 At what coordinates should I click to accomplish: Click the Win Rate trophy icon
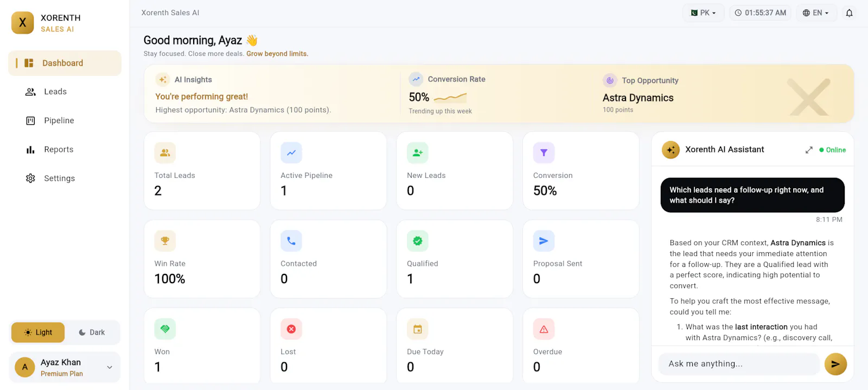click(x=165, y=241)
